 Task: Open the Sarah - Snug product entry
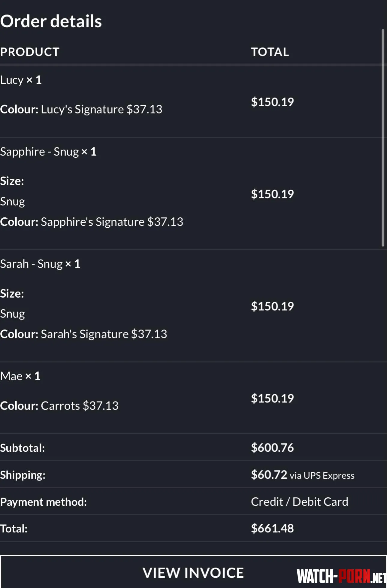click(x=40, y=264)
